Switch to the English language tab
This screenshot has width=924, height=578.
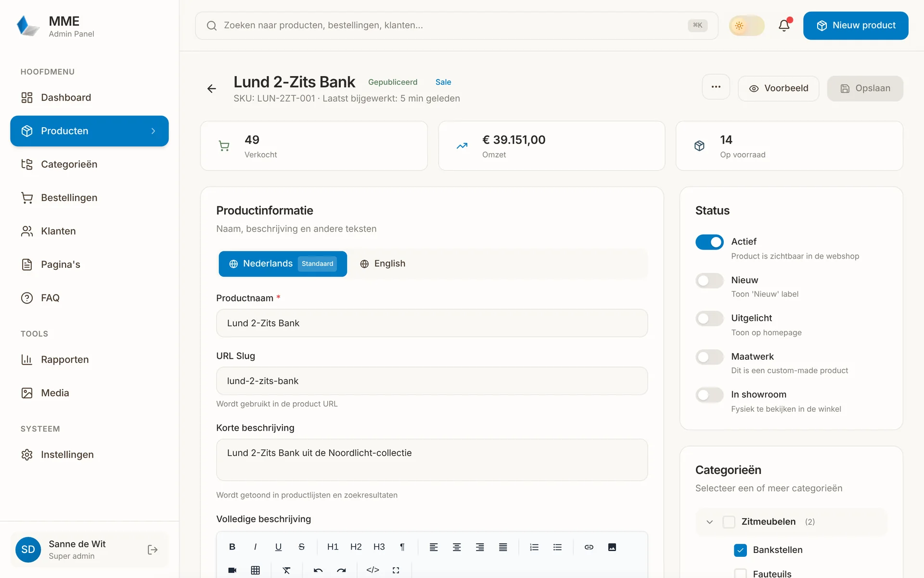tap(383, 264)
